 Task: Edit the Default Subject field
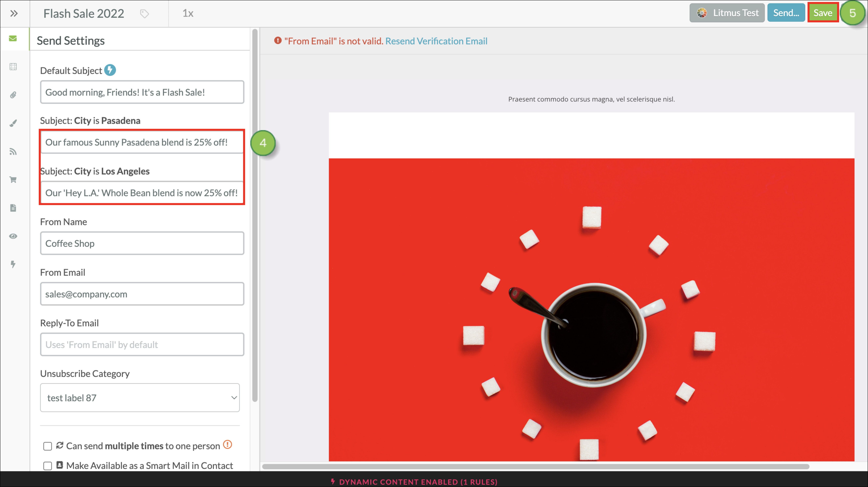tap(142, 92)
